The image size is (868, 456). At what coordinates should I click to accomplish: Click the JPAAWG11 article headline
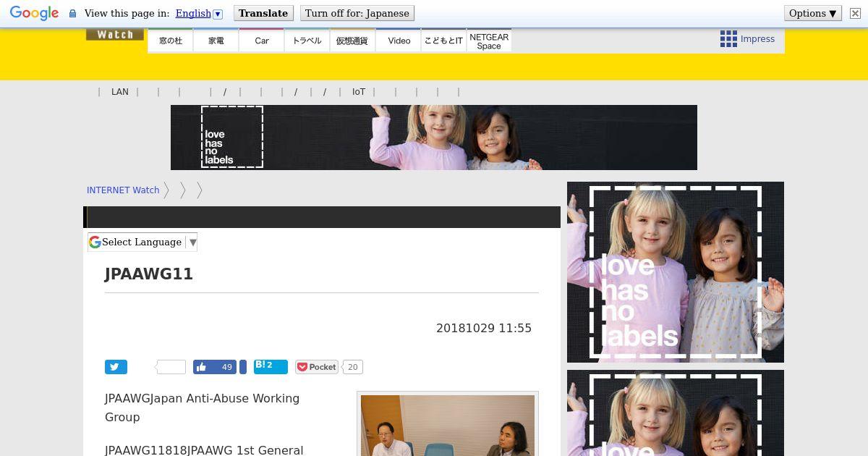point(149,274)
